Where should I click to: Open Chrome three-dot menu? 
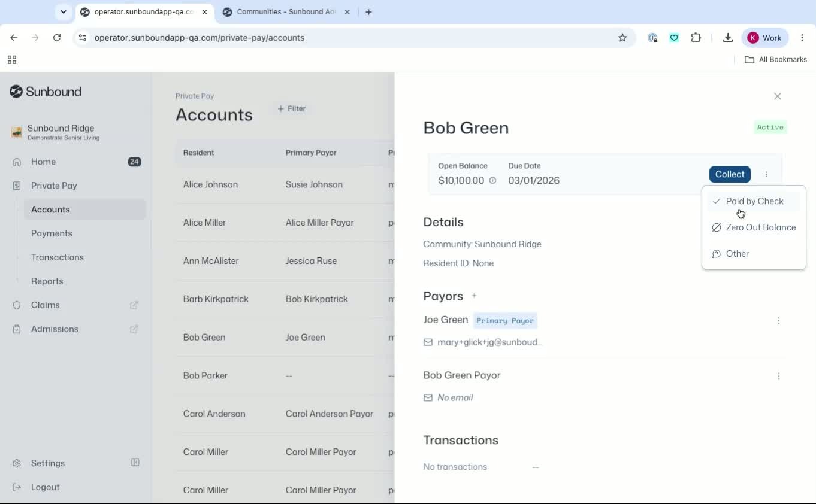(802, 38)
